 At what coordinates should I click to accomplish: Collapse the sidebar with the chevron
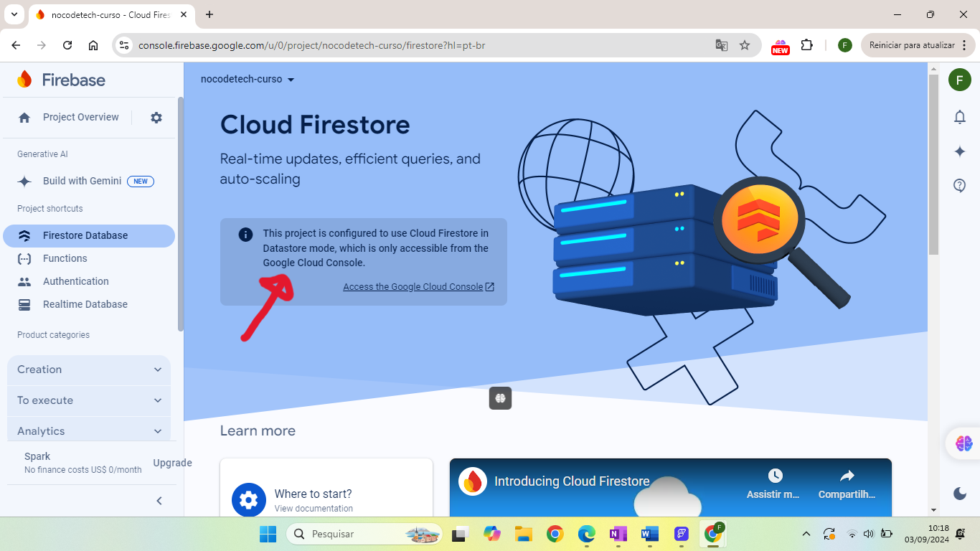(159, 501)
